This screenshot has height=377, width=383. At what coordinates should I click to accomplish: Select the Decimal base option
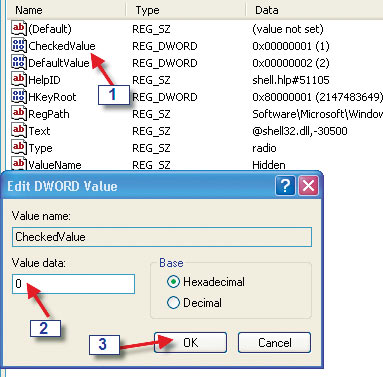coord(194,303)
